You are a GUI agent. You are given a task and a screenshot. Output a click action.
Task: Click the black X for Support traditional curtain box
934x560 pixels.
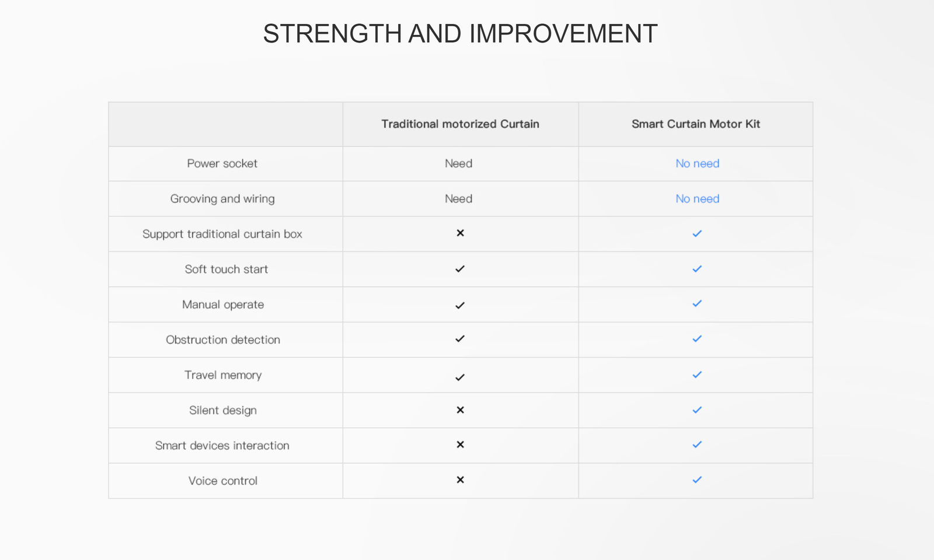tap(460, 233)
